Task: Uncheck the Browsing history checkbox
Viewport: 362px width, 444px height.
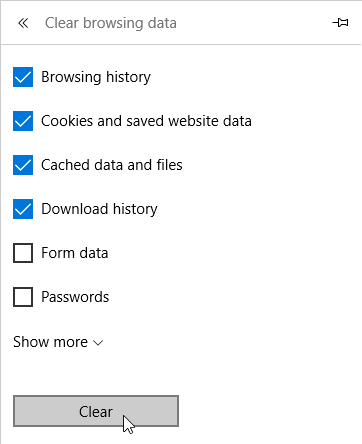Action: point(23,77)
